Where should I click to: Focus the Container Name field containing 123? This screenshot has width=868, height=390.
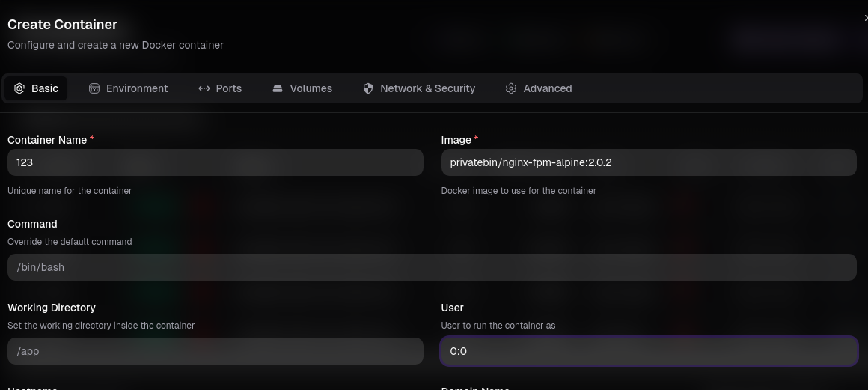tap(215, 162)
